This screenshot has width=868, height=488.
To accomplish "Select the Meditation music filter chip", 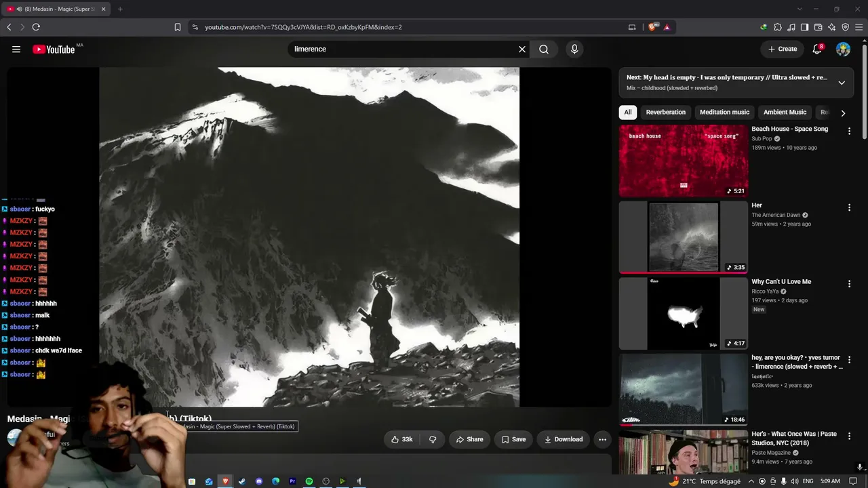I will pyautogui.click(x=724, y=113).
